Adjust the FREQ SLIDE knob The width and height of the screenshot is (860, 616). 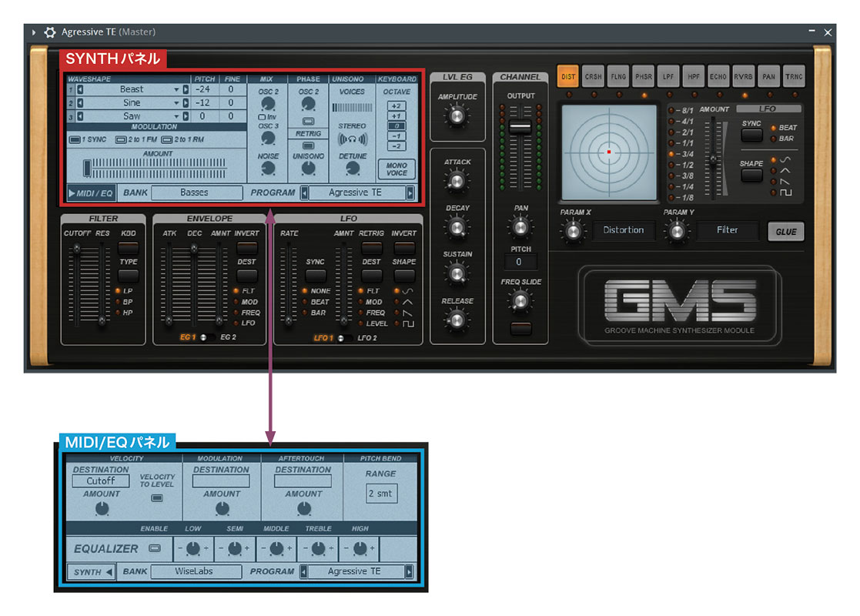[x=520, y=300]
